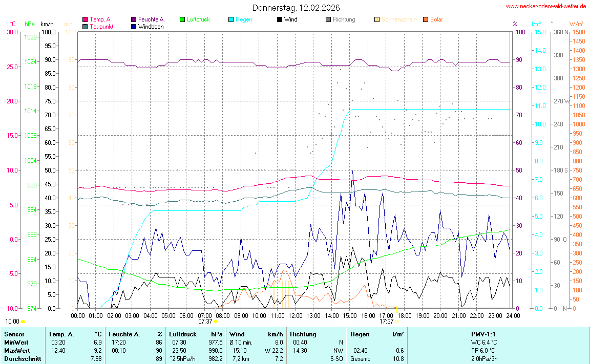Click the gray Richtung legend square
590x364 pixels.
(x=328, y=19)
